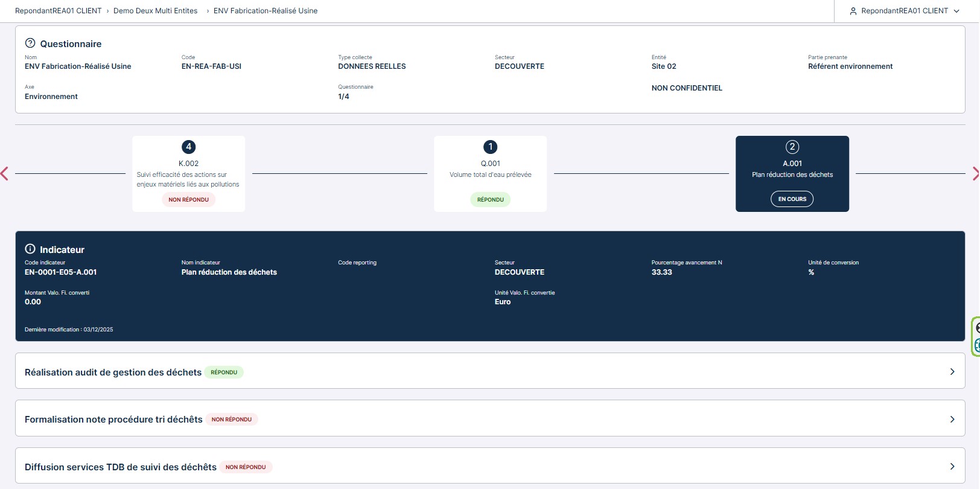Viewport: 980px width, 489px height.
Task: Click indicator code EN-0001-E05-A.001
Action: tap(60, 272)
